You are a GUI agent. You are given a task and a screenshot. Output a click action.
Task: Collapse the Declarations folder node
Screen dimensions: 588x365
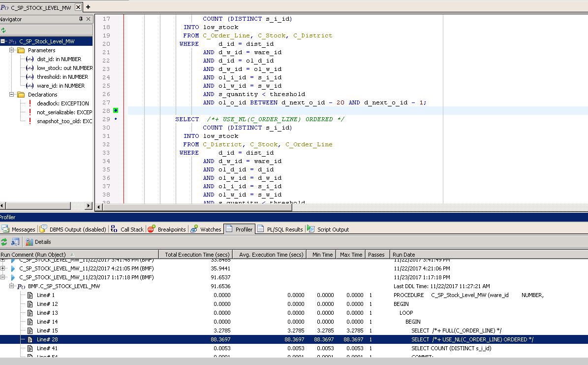tap(12, 95)
